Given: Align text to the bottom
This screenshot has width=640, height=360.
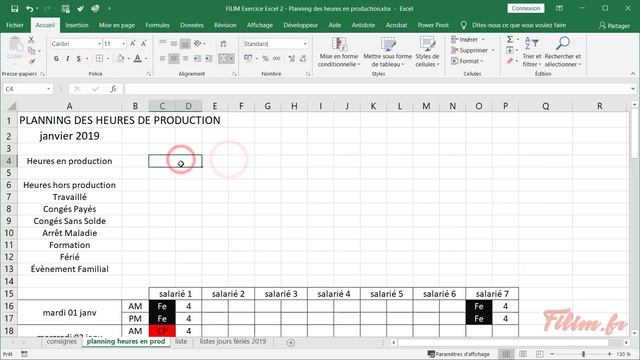Looking at the screenshot, I should tap(185, 43).
